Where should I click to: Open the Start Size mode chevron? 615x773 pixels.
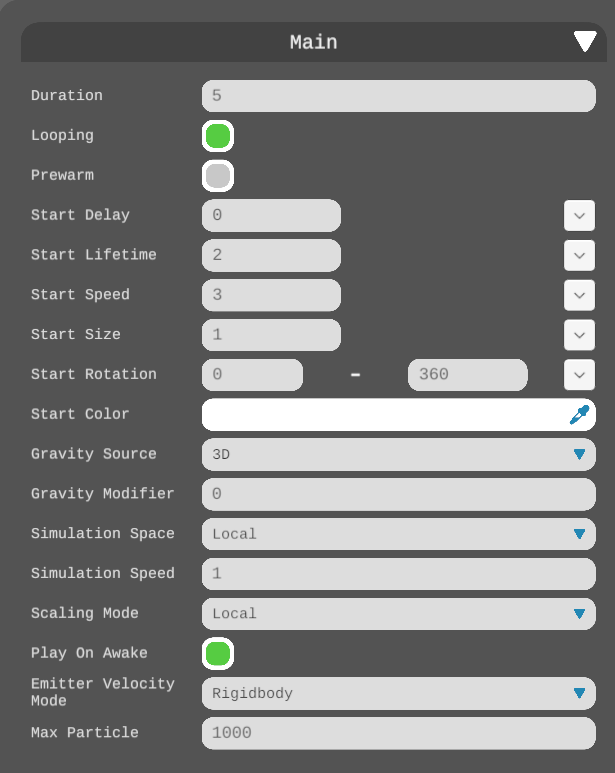point(579,334)
